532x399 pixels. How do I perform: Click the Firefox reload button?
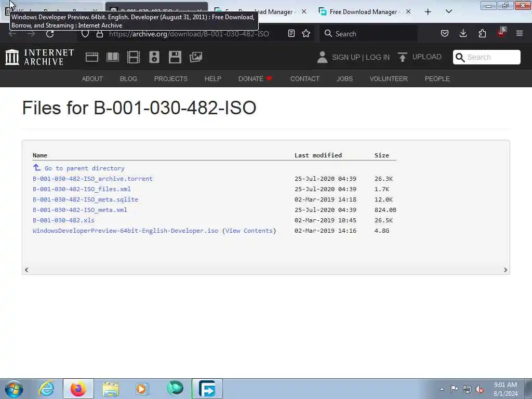tap(50, 34)
